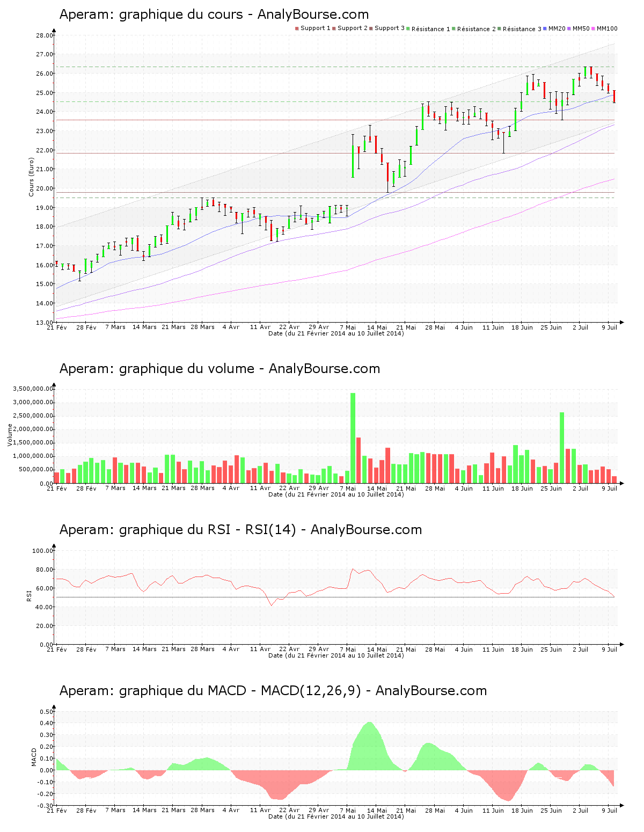Click the 3,500,000.00 volume axis value
644x832 pixels.
pyautogui.click(x=34, y=389)
